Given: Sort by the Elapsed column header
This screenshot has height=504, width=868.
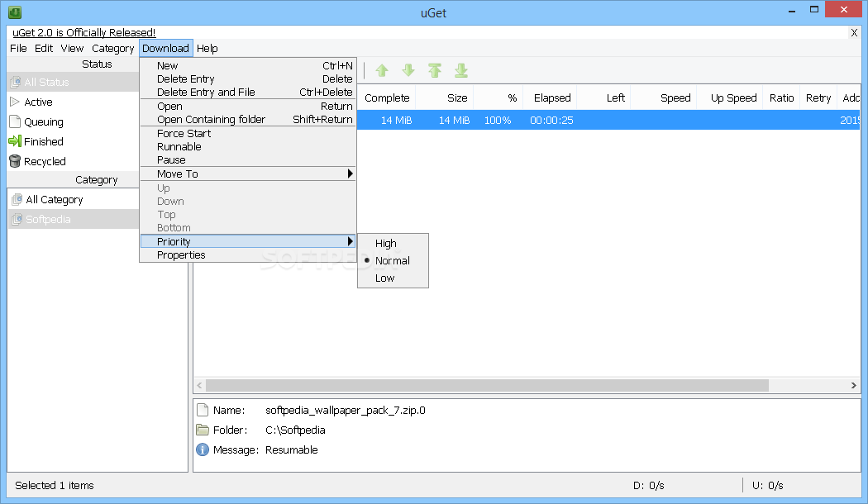Looking at the screenshot, I should point(550,98).
